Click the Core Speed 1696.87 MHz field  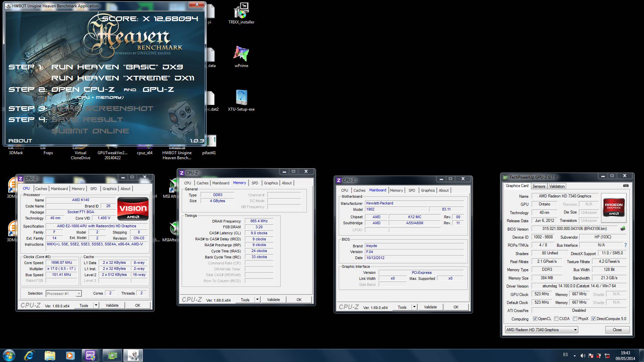pyautogui.click(x=62, y=263)
